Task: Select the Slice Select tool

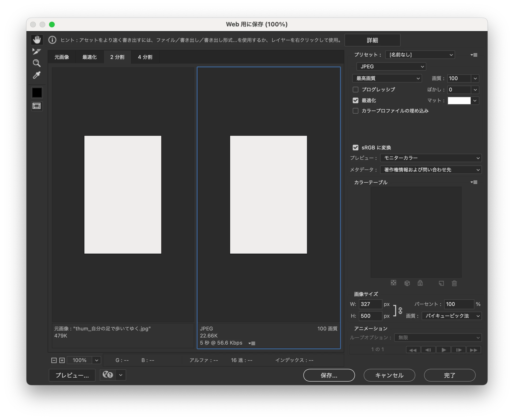Action: pyautogui.click(x=37, y=51)
